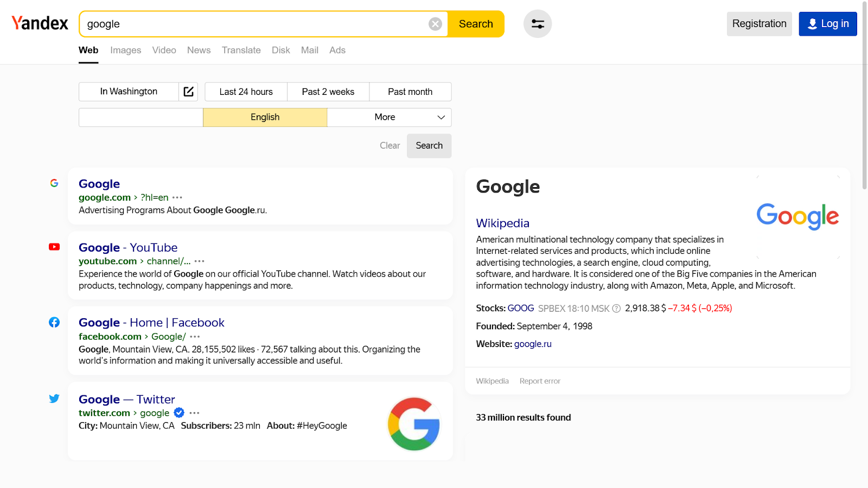Image resolution: width=868 pixels, height=488 pixels.
Task: Open the twitter.com green URL link
Action: [105, 413]
